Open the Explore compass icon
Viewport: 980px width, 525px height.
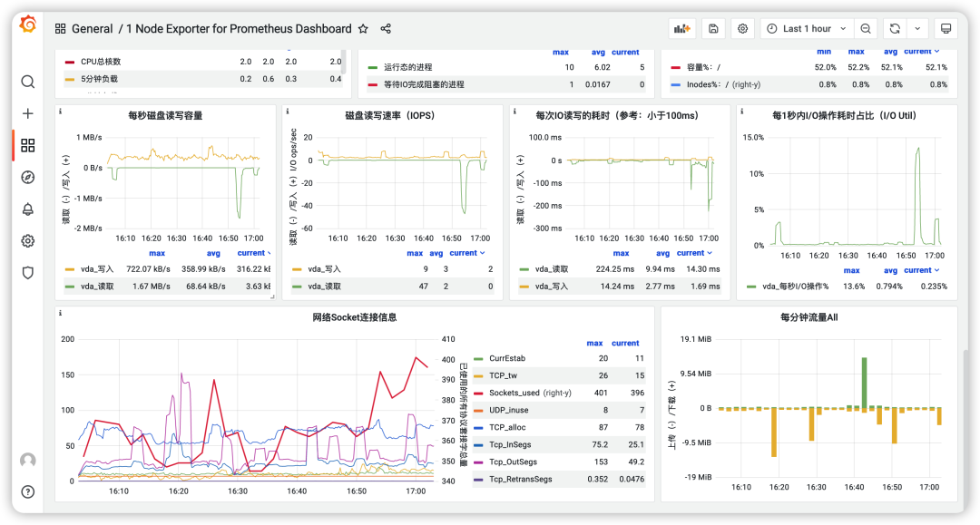[x=27, y=177]
